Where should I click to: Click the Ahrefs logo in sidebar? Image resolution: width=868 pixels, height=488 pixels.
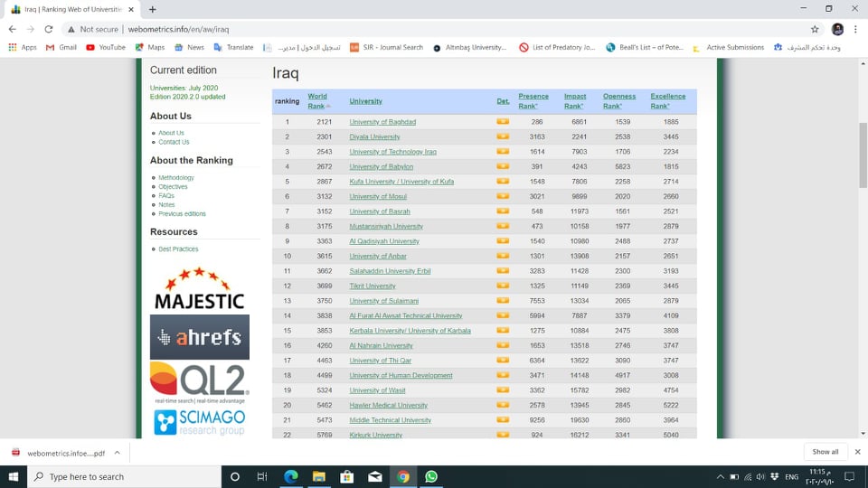pyautogui.click(x=199, y=337)
